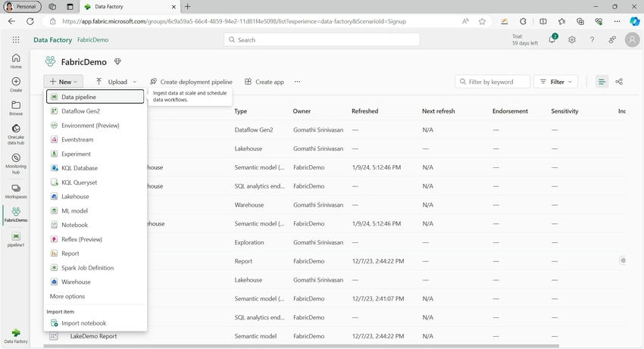The height and width of the screenshot is (349, 644).
Task: Click the Data Factory experience switcher icon
Action: (16, 335)
